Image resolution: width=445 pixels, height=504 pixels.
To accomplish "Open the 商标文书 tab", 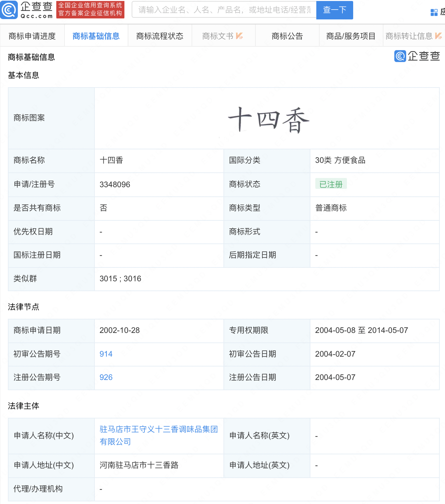I will (x=218, y=36).
